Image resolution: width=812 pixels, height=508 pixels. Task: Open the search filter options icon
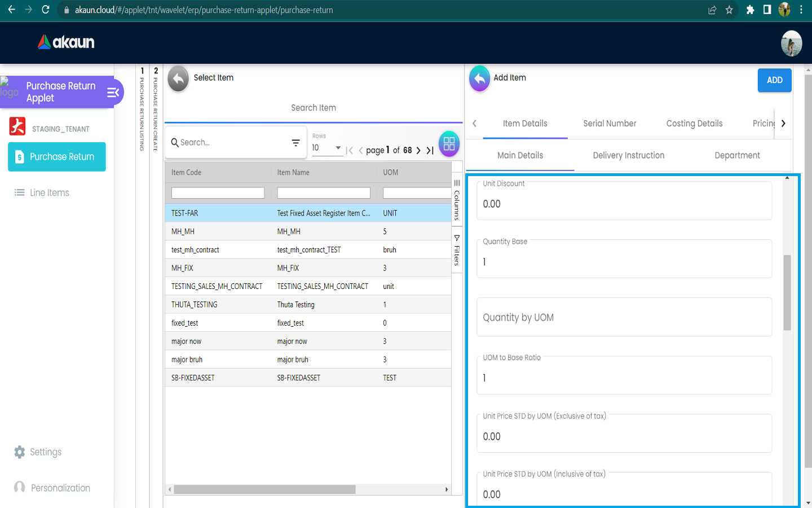click(295, 143)
